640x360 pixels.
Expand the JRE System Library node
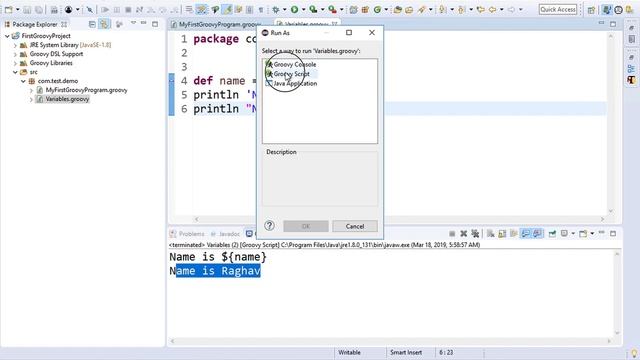click(x=15, y=45)
